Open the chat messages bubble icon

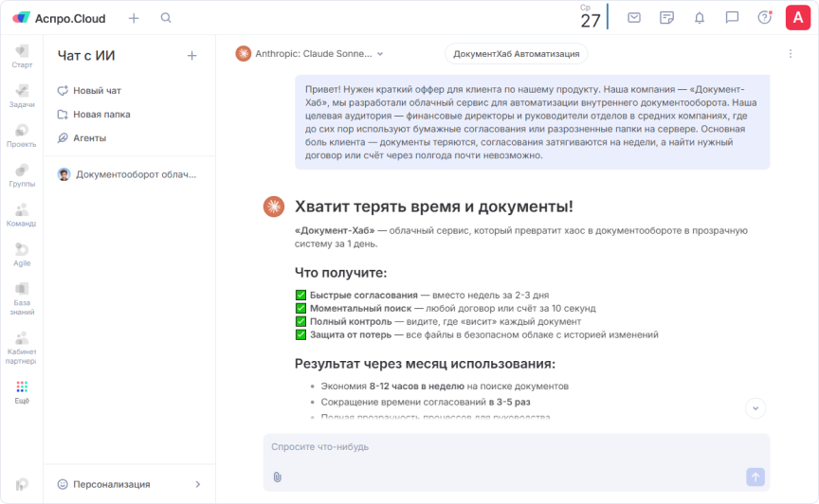click(732, 18)
